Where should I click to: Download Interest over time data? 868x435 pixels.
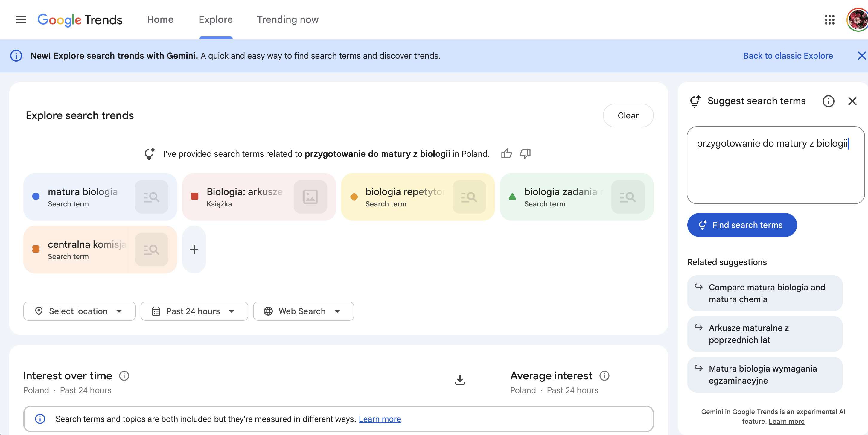pos(460,380)
